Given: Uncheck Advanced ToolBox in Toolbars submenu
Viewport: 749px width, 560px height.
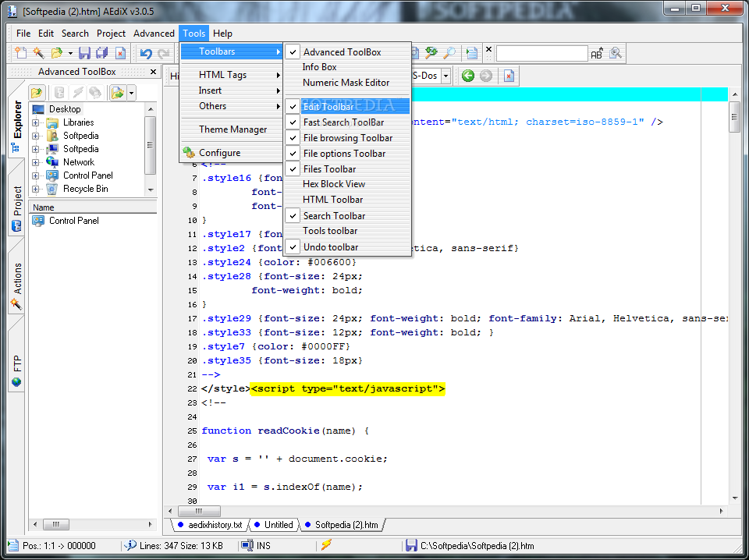Looking at the screenshot, I should (347, 52).
